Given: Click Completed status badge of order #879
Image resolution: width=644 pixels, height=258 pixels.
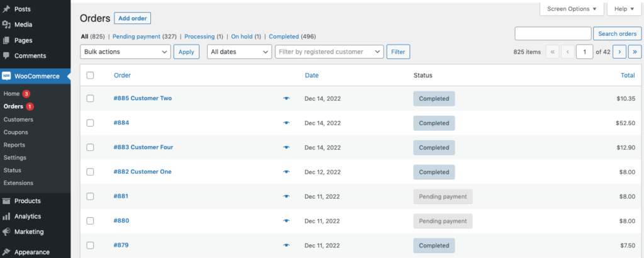Looking at the screenshot, I should tap(434, 245).
